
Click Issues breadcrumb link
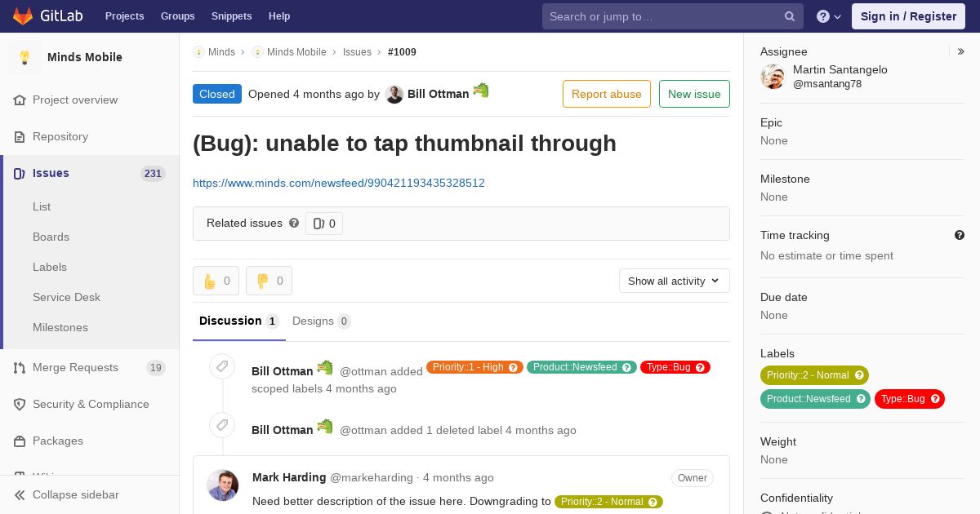(x=357, y=52)
